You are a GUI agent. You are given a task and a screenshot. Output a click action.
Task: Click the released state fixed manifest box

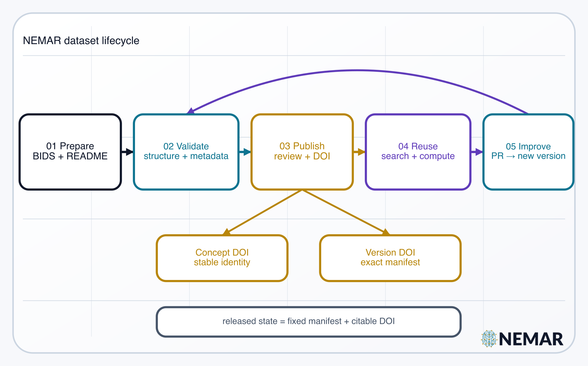point(309,322)
